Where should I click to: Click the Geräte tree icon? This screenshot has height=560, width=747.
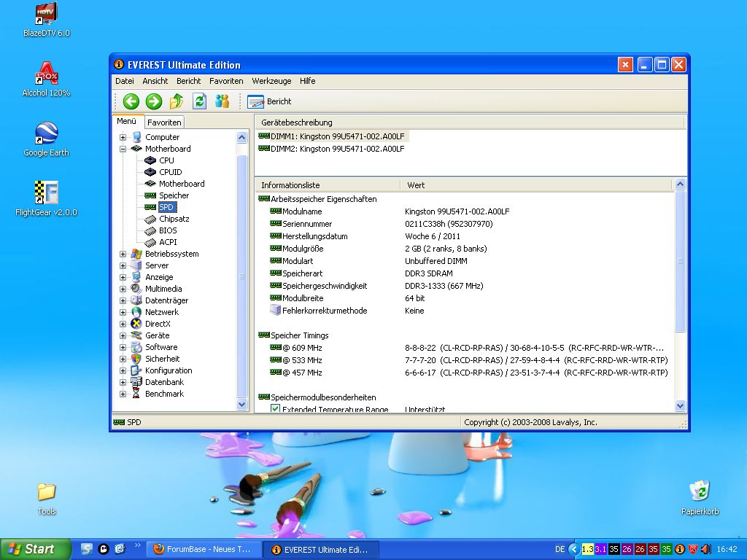tap(136, 335)
